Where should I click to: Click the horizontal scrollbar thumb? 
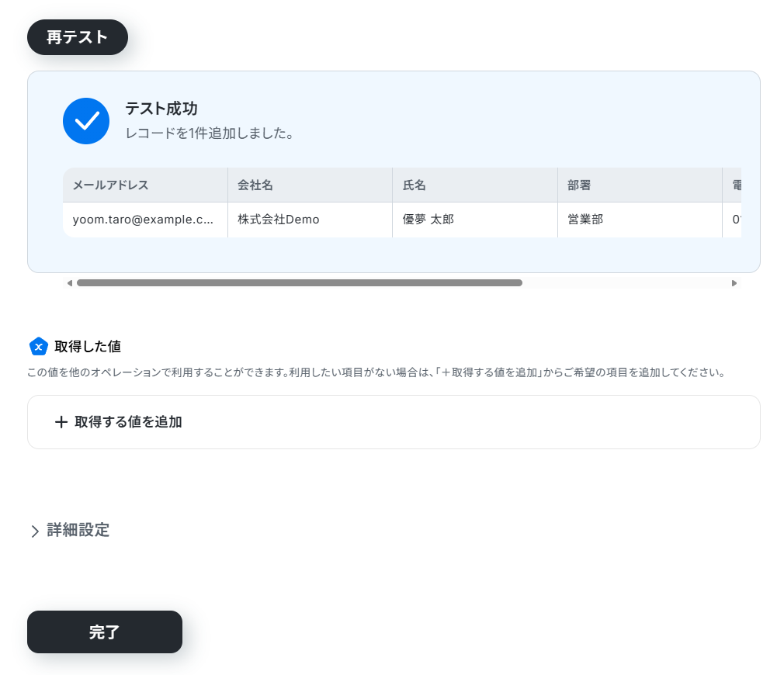[300, 283]
